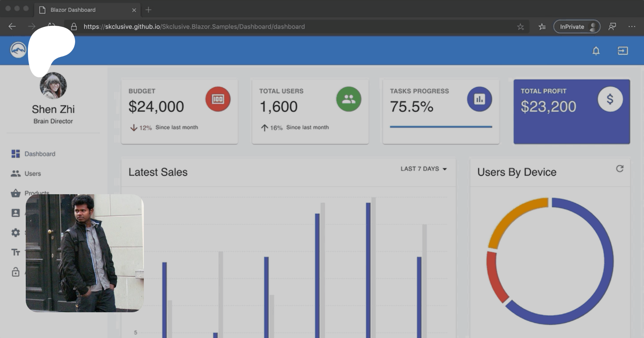Select the Blazor Dashboard browser tab
Screen dimensions: 644x338
click(x=73, y=10)
